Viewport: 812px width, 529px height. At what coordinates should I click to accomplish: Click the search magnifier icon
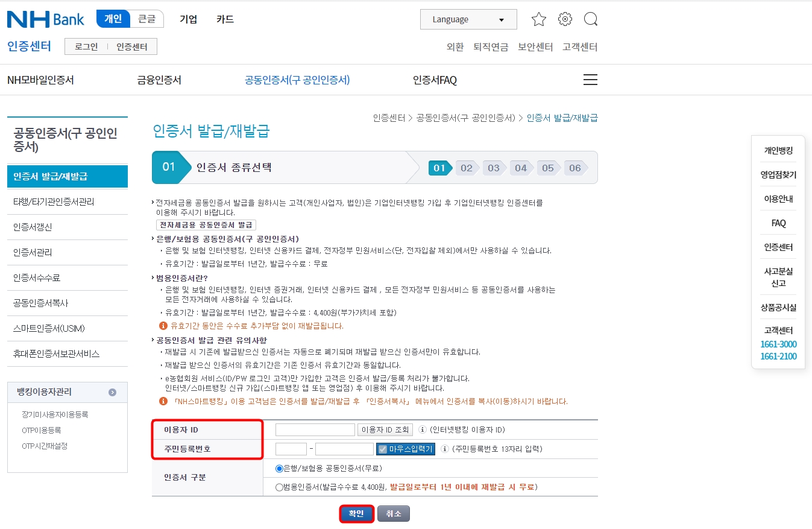[x=590, y=19]
